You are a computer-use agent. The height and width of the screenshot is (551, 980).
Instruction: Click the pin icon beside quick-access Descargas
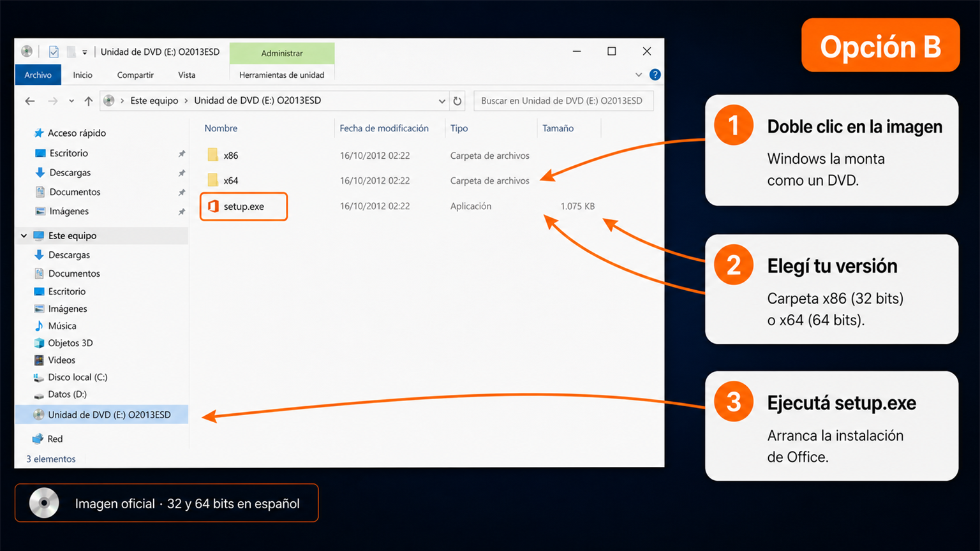pos(182,173)
